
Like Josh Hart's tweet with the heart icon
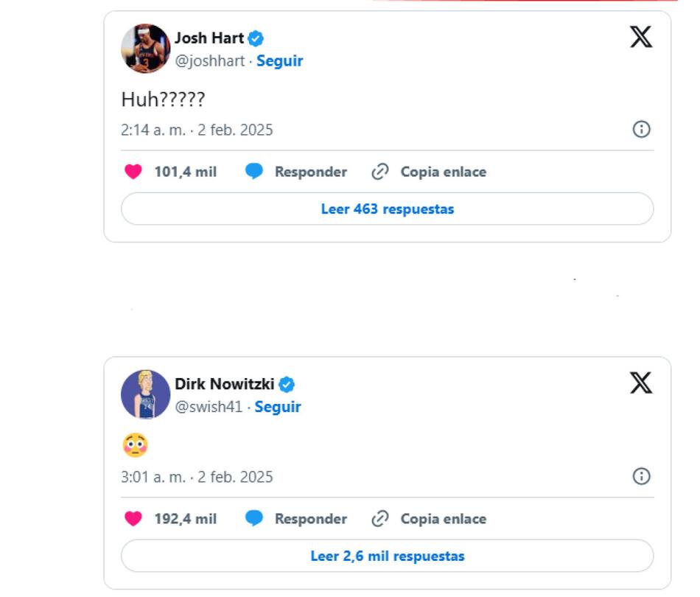pos(133,172)
